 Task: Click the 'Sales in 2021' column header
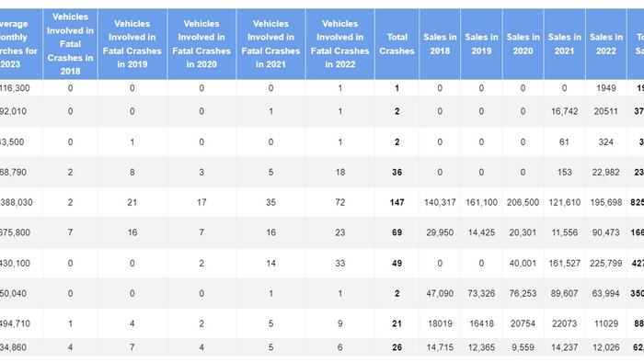click(564, 44)
